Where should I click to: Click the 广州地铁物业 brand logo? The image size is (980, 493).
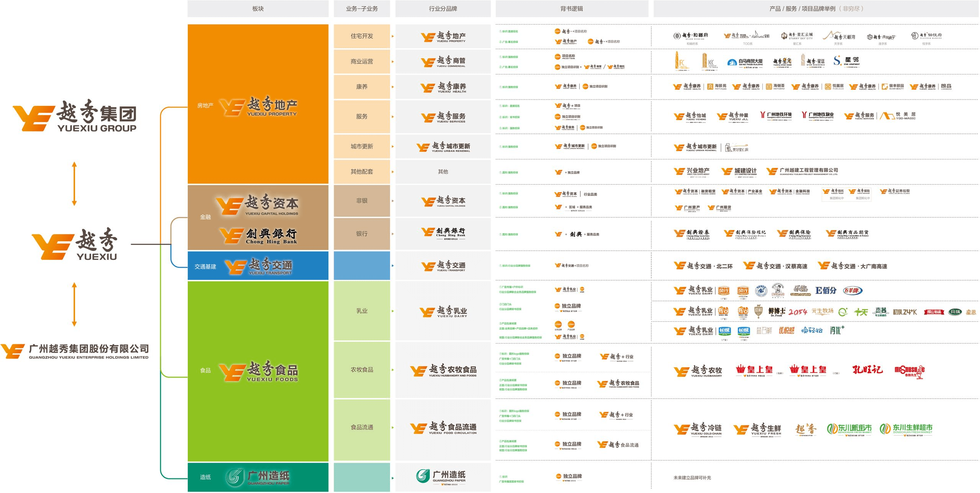818,115
